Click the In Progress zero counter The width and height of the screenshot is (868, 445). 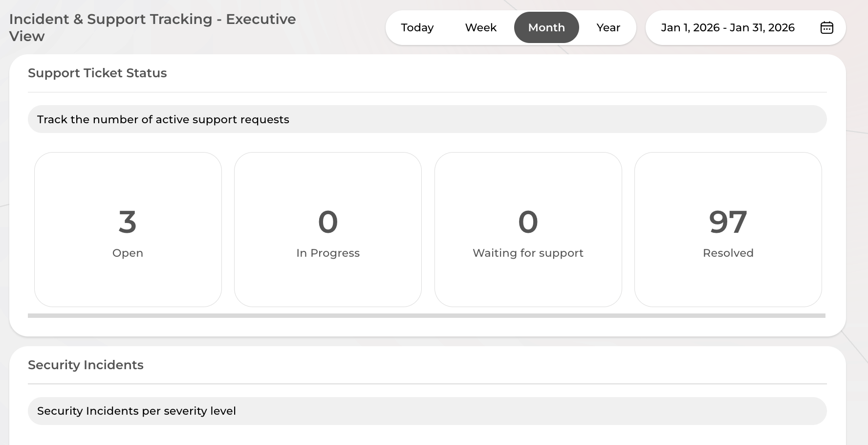(x=327, y=222)
